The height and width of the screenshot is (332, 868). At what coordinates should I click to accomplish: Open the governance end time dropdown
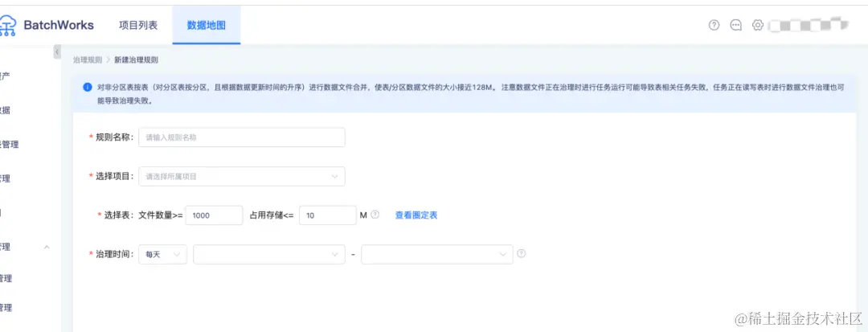436,254
